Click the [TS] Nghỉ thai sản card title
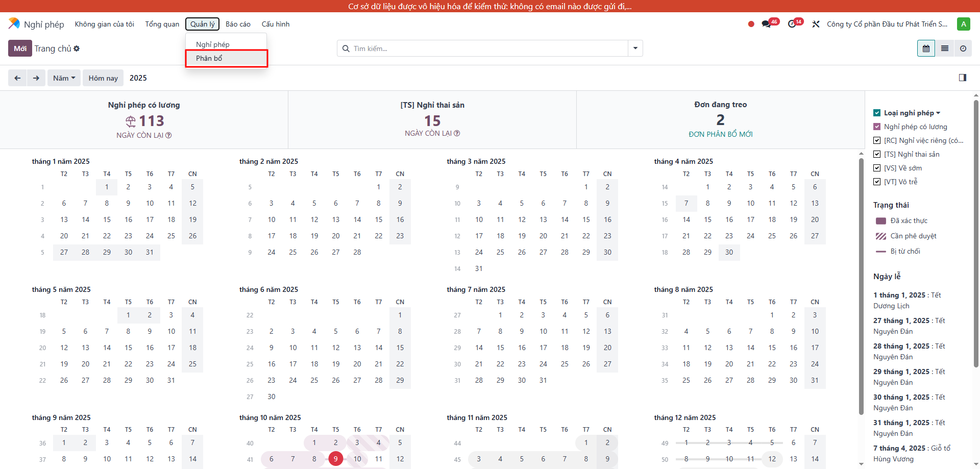The width and height of the screenshot is (980, 469). (x=432, y=105)
